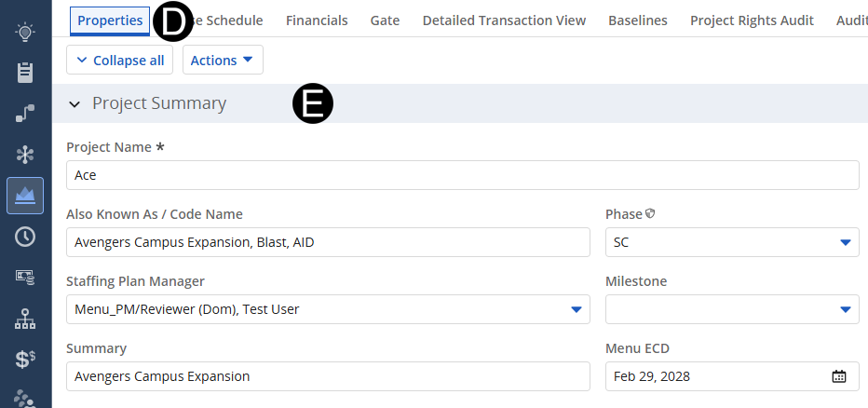This screenshot has width=868, height=408.
Task: Open the Actions dropdown menu
Action: click(223, 60)
